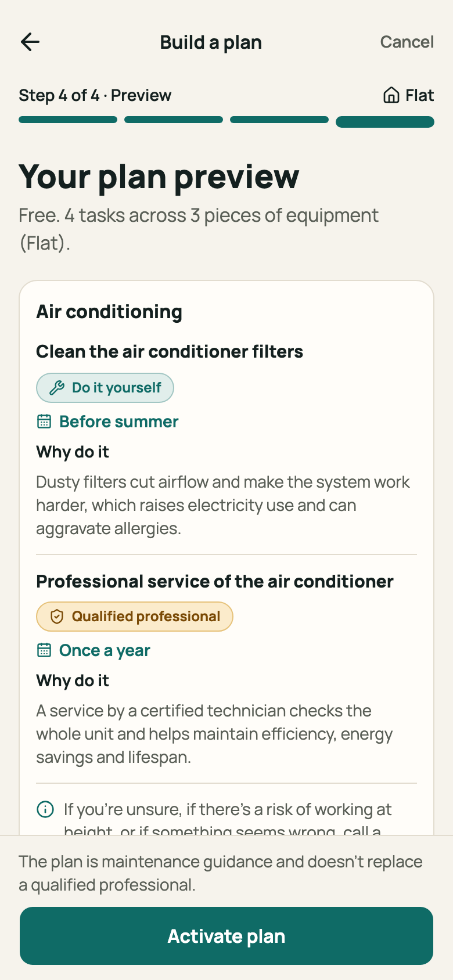Open Professional service of the air conditioner task

(x=215, y=582)
